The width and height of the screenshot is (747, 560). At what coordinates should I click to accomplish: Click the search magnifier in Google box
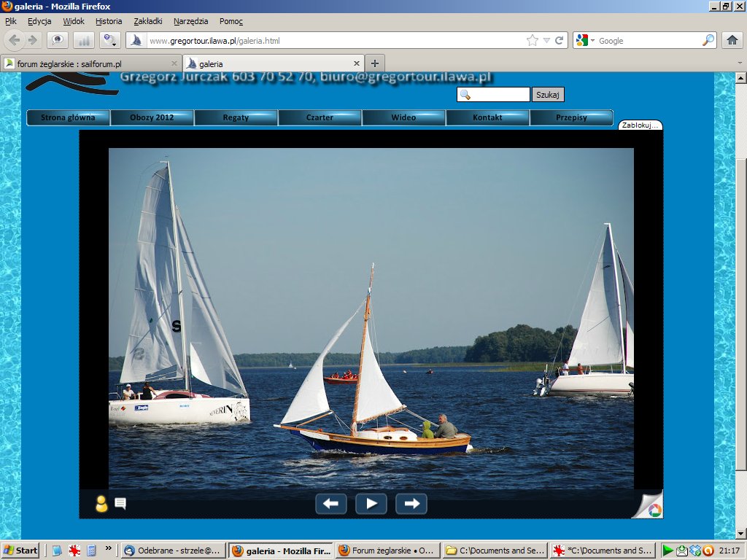[x=708, y=41]
